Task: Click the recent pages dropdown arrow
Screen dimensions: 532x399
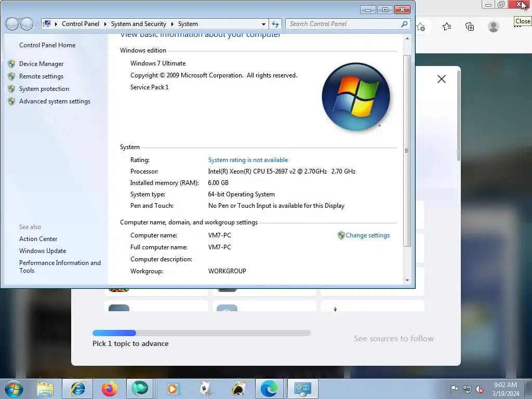Action: pos(37,24)
